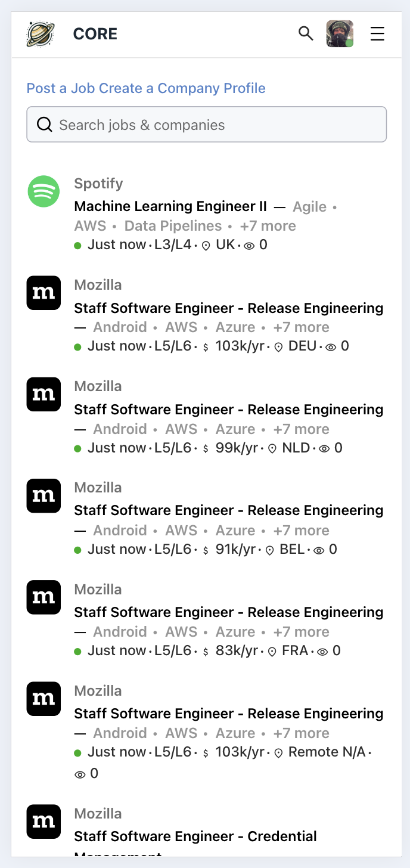
Task: Expand the +7 more tags on the Spotify job
Action: [268, 226]
